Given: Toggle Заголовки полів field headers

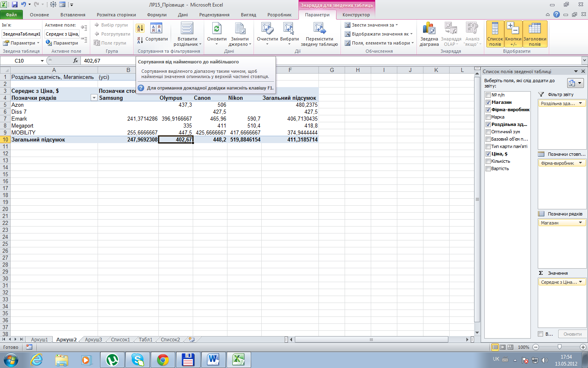Looking at the screenshot, I should click(535, 34).
